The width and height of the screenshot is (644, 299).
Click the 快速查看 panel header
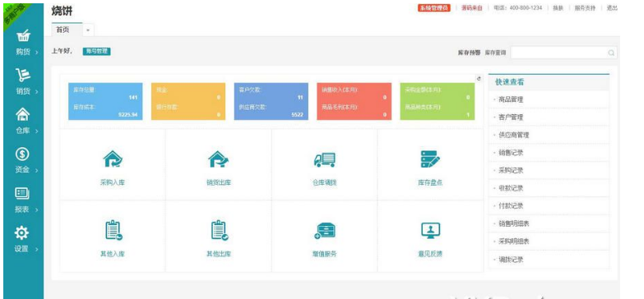click(x=549, y=82)
